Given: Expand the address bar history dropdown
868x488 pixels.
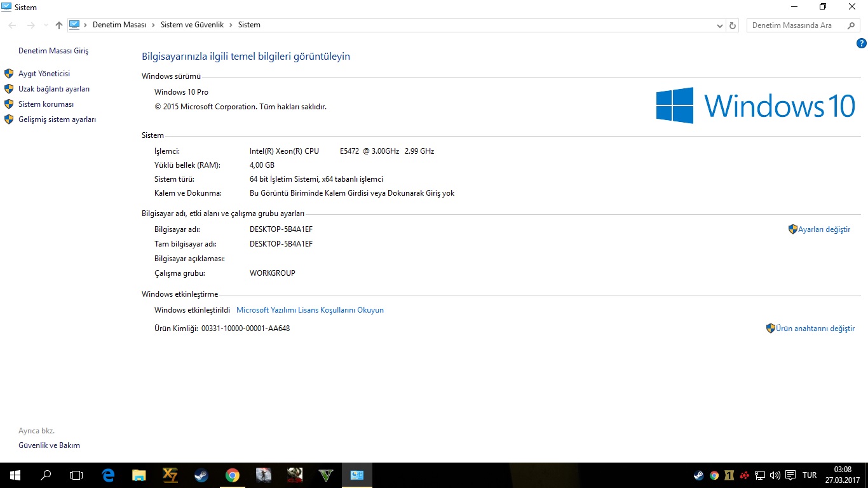Looking at the screenshot, I should click(719, 25).
